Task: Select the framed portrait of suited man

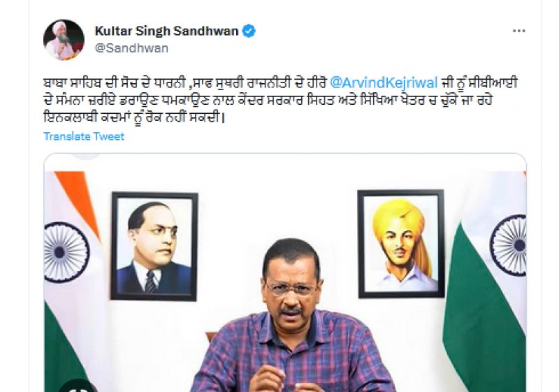Action: coord(154,246)
